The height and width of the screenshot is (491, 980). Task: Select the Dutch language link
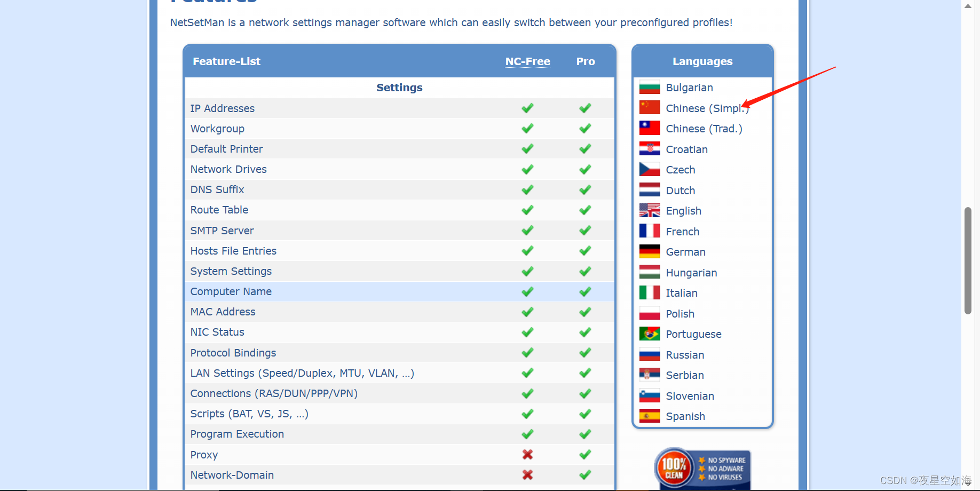point(681,191)
